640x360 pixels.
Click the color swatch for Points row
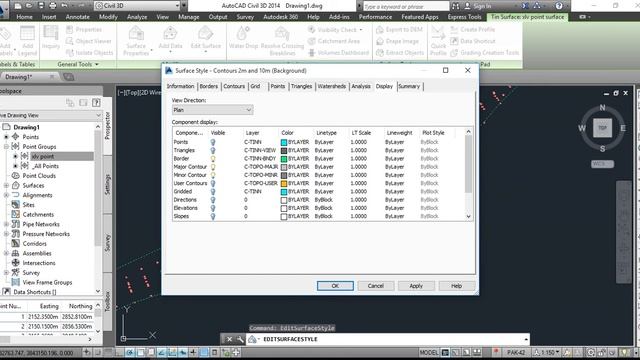coord(284,142)
